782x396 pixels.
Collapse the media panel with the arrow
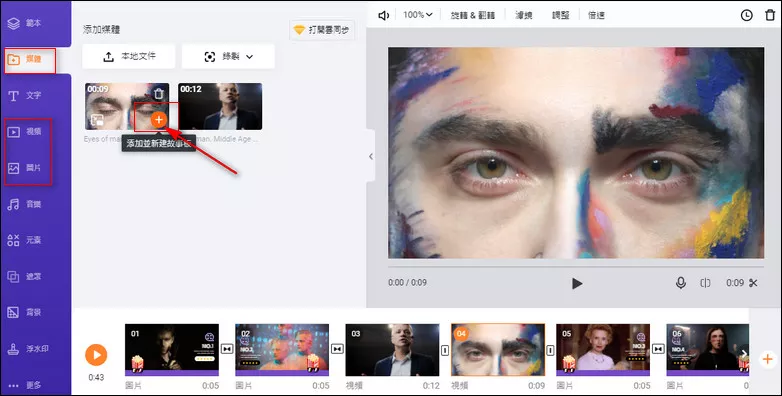371,156
